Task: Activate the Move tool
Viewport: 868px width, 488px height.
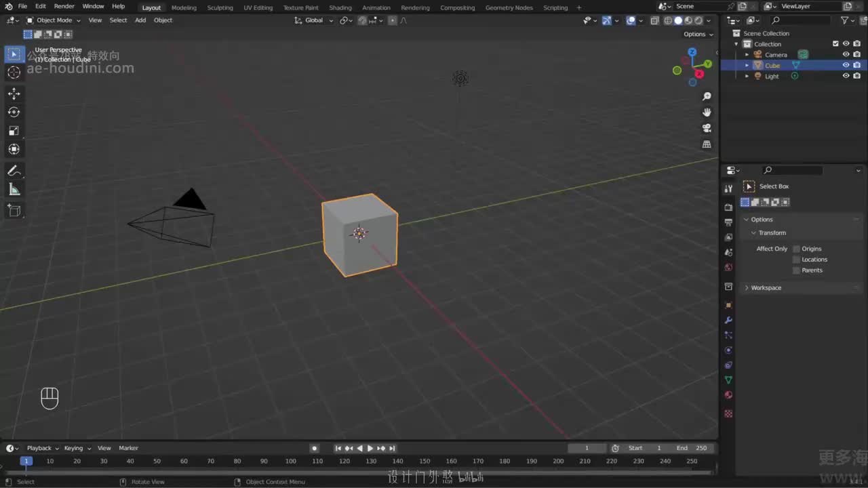Action: pos(14,94)
